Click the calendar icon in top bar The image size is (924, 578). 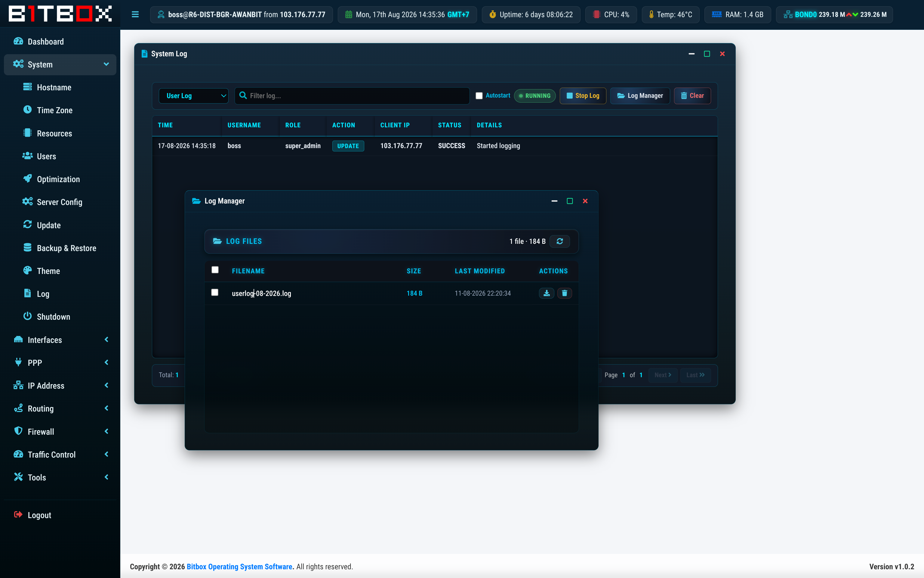tap(349, 14)
